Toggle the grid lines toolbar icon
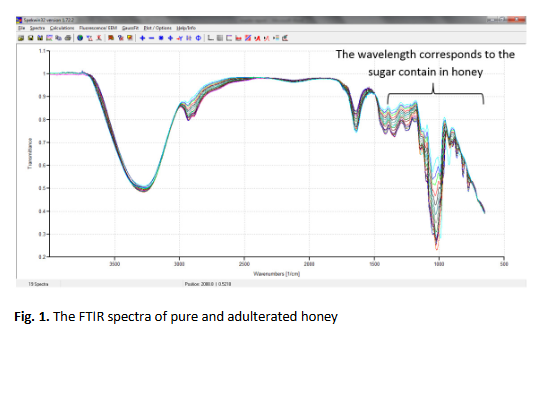542x418 pixels. (219, 38)
